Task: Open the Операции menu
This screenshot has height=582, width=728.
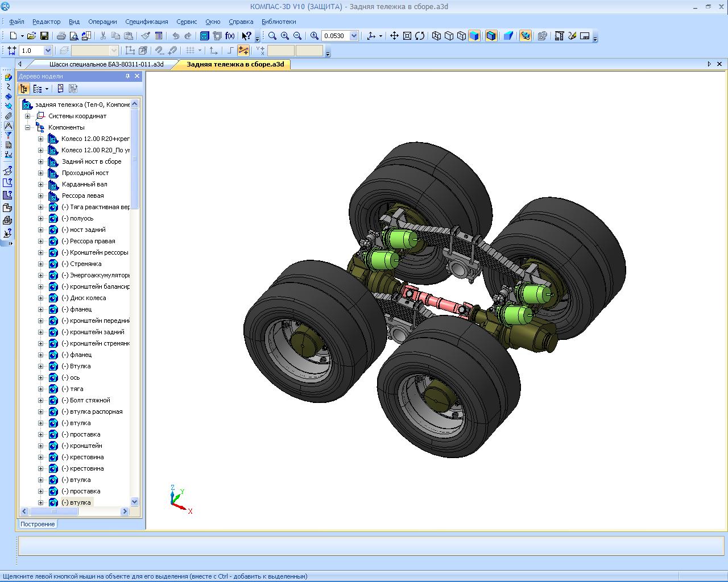Action: (102, 22)
